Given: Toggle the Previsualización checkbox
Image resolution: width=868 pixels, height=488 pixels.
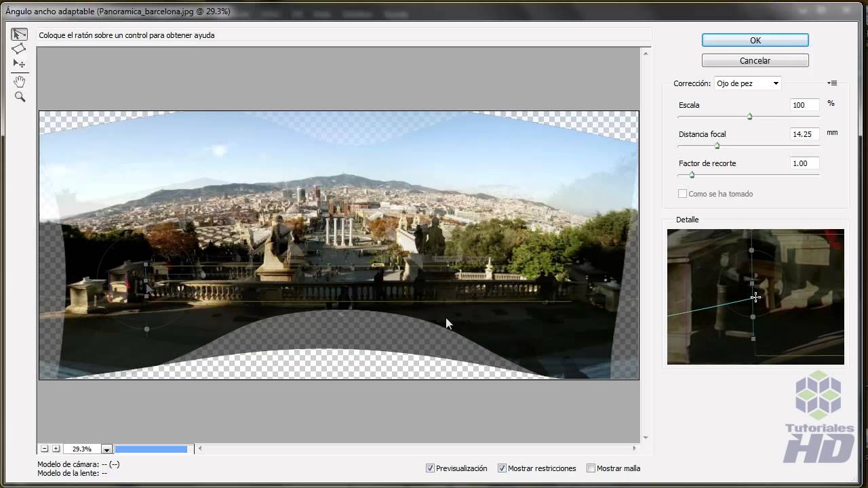Looking at the screenshot, I should coord(430,468).
